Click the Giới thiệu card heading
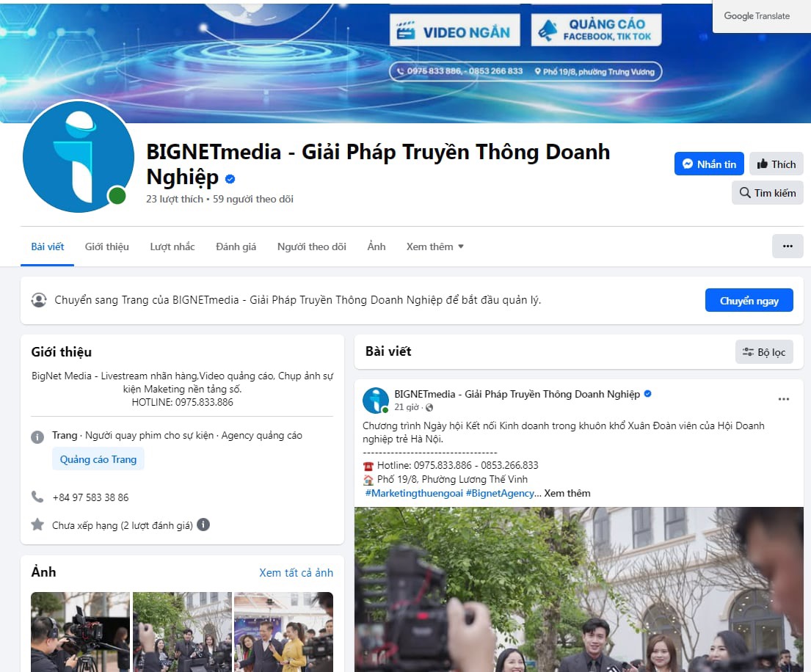Viewport: 811px width, 672px height. [62, 352]
